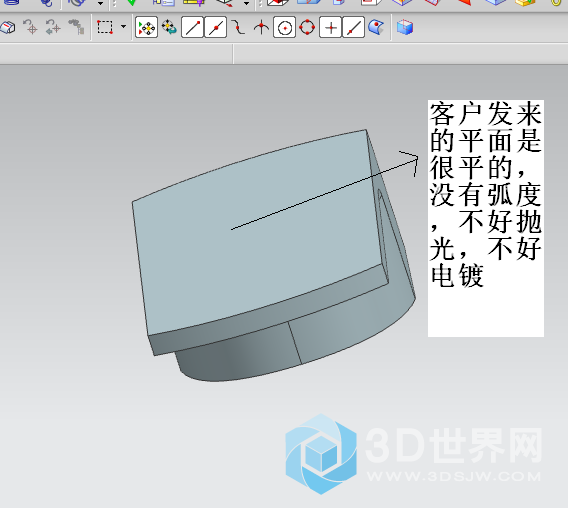This screenshot has width=568, height=508.
Task: Enable the Point on Surface snap icon
Action: pyautogui.click(x=376, y=27)
